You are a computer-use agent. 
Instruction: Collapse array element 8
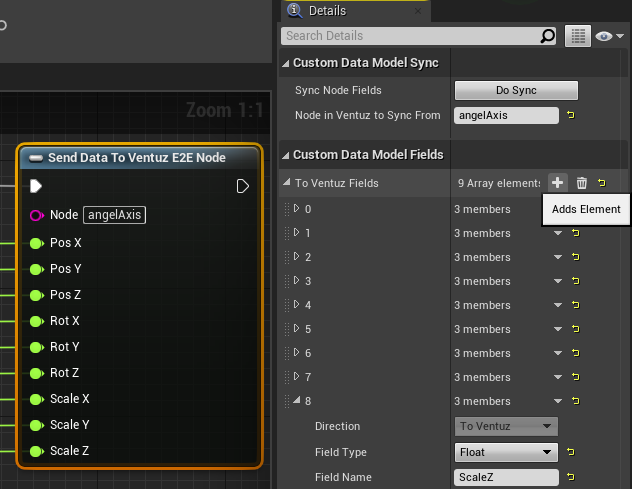pyautogui.click(x=296, y=401)
